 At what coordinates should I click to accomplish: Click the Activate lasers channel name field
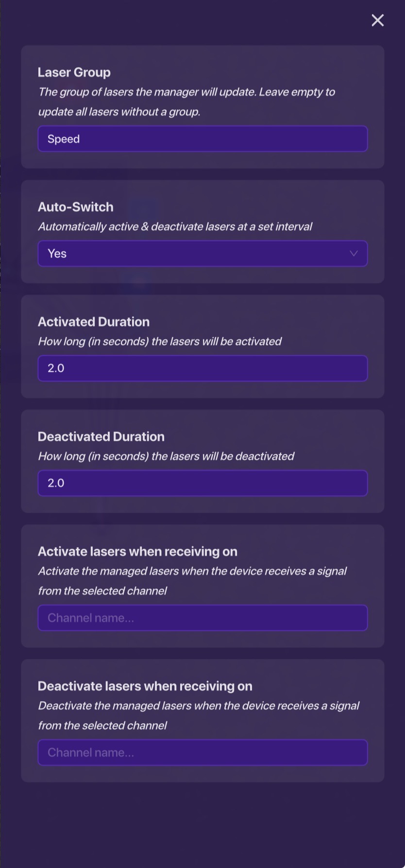click(202, 618)
